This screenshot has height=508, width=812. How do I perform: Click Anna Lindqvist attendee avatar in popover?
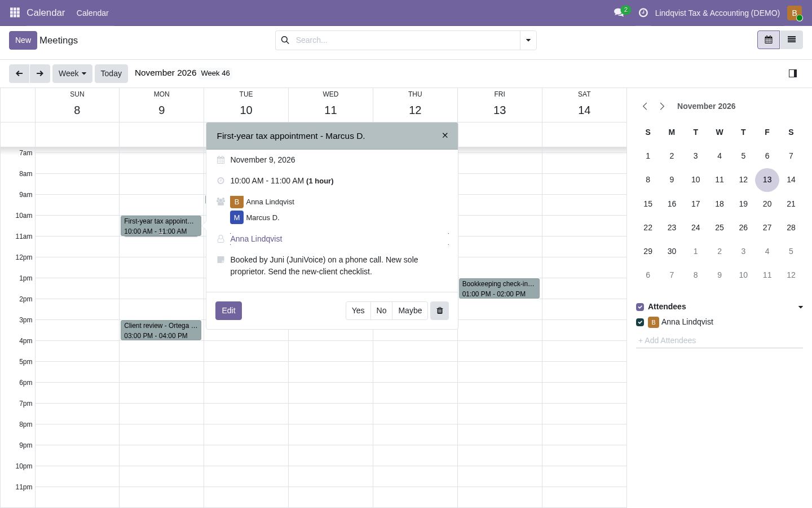(236, 202)
